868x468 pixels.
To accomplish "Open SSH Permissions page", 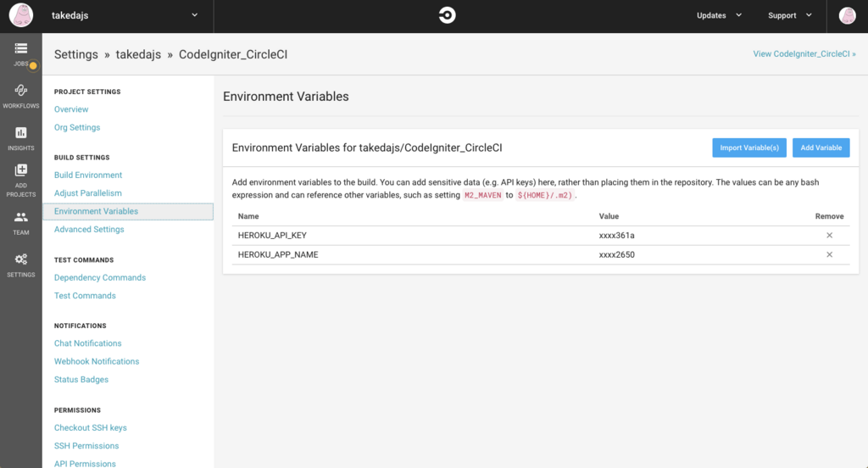I will coord(86,446).
